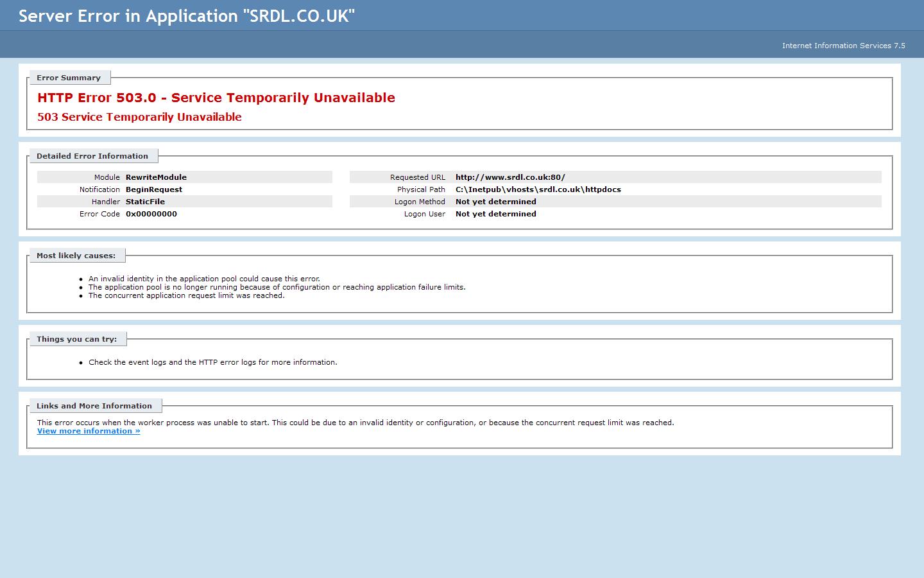Select the "This error occurs when the worker process" text

pyautogui.click(x=355, y=423)
